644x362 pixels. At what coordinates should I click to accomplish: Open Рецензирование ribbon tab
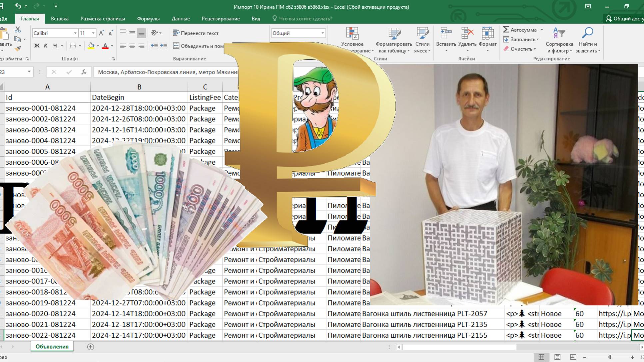(221, 19)
